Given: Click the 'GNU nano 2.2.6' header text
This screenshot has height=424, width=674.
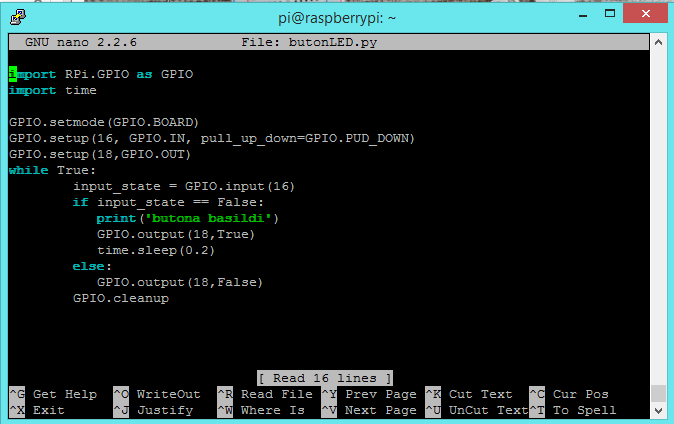Looking at the screenshot, I should [80, 42].
